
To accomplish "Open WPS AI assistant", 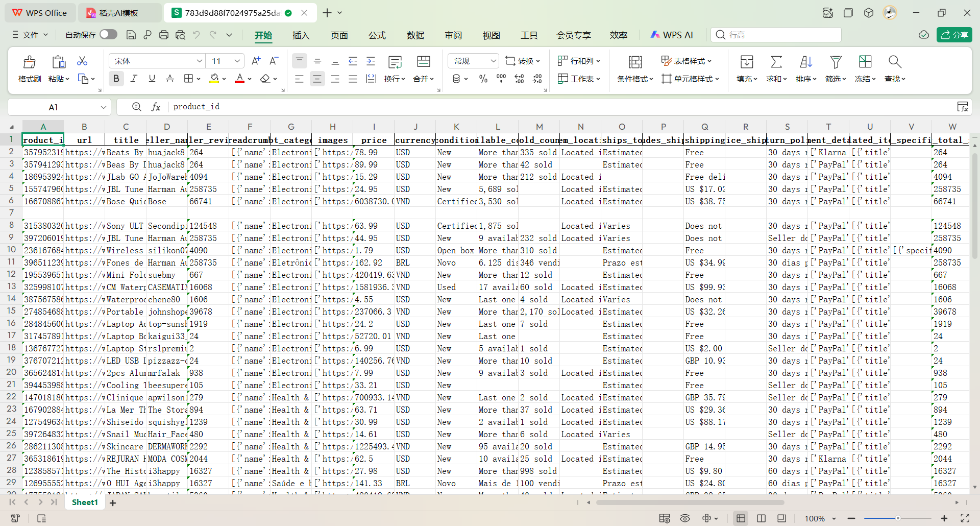I will (672, 35).
